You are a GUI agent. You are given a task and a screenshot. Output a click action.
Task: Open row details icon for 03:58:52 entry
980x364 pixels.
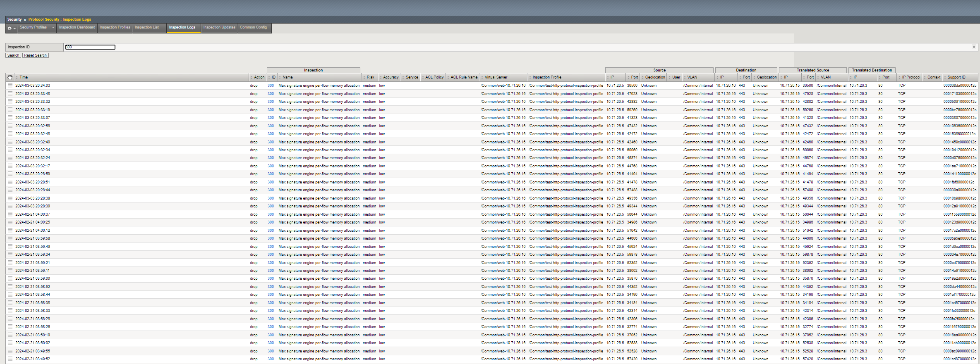coord(10,287)
